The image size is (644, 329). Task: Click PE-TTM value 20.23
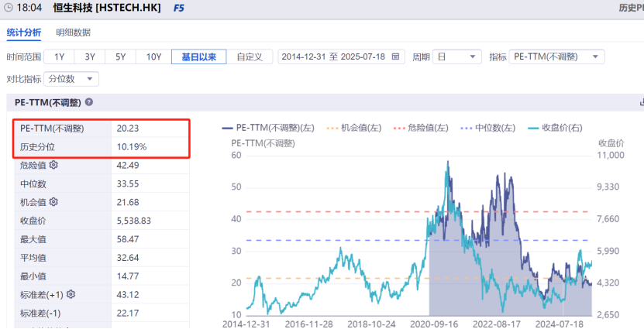coord(128,129)
